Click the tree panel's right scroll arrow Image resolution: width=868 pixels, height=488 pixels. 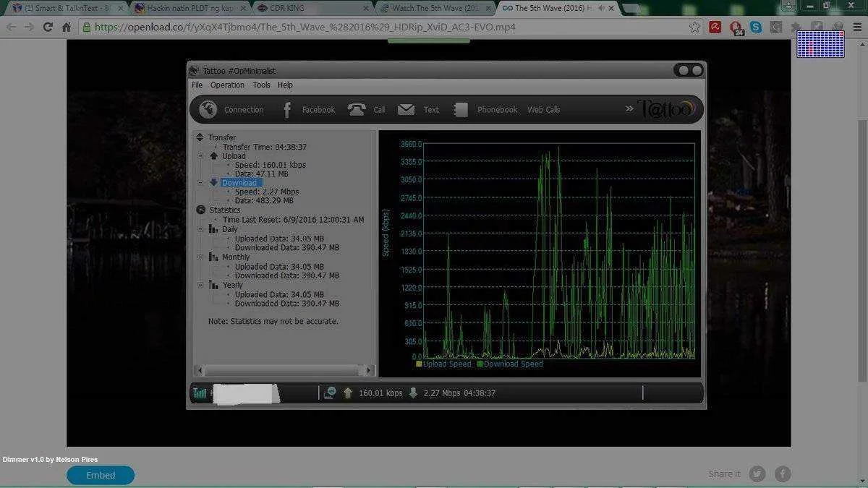pyautogui.click(x=368, y=370)
